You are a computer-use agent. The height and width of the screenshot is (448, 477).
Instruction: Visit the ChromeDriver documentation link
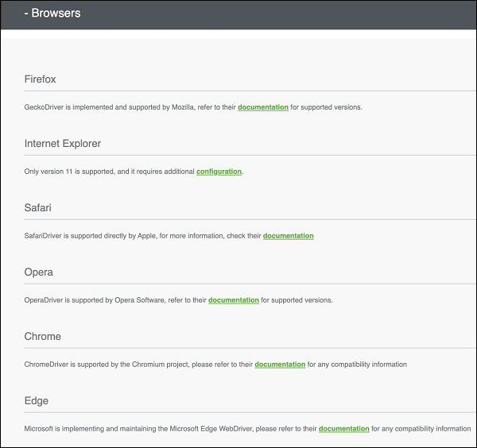click(280, 365)
